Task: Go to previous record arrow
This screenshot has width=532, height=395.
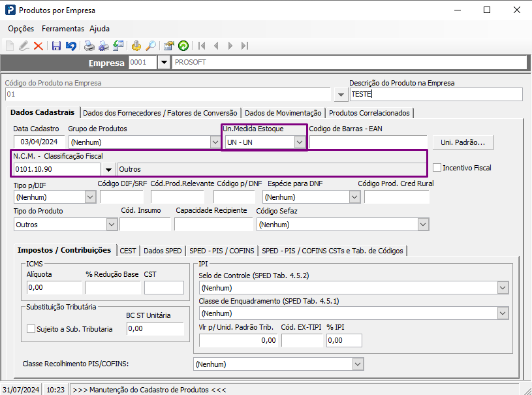Action: click(216, 46)
